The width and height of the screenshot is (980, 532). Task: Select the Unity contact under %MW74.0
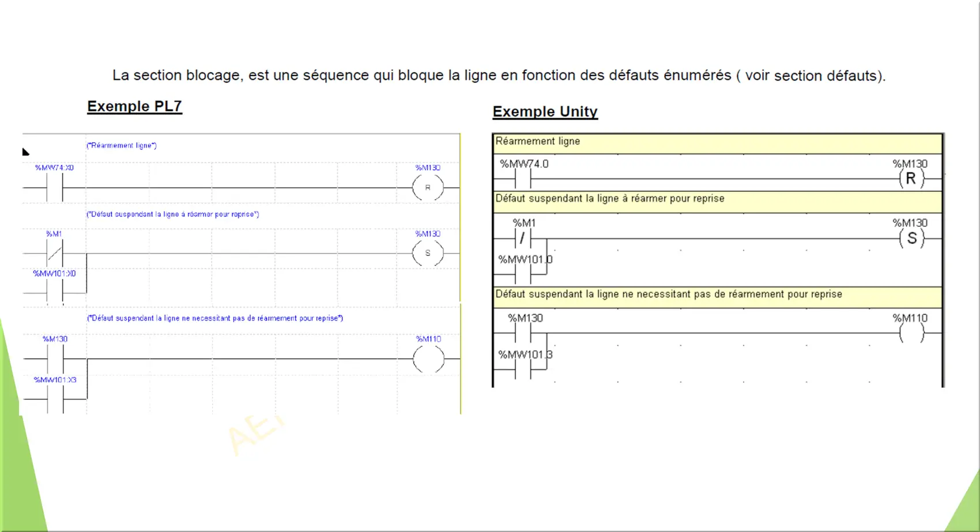pyautogui.click(x=523, y=180)
